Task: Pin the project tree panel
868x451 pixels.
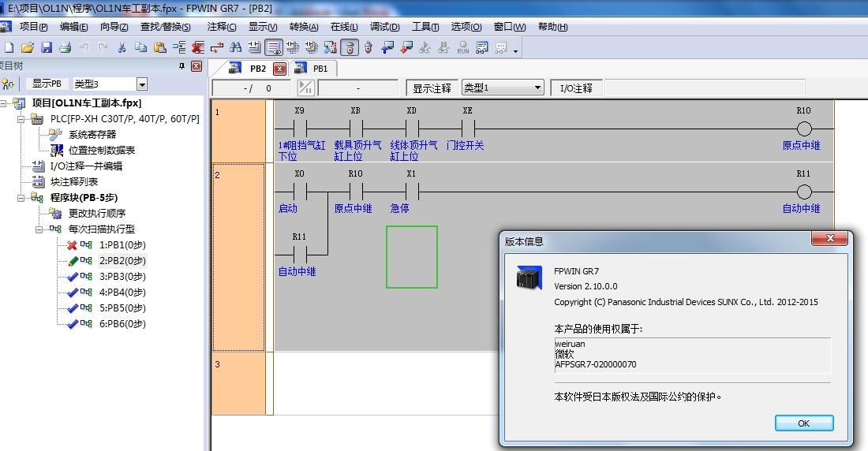Action: 181,66
